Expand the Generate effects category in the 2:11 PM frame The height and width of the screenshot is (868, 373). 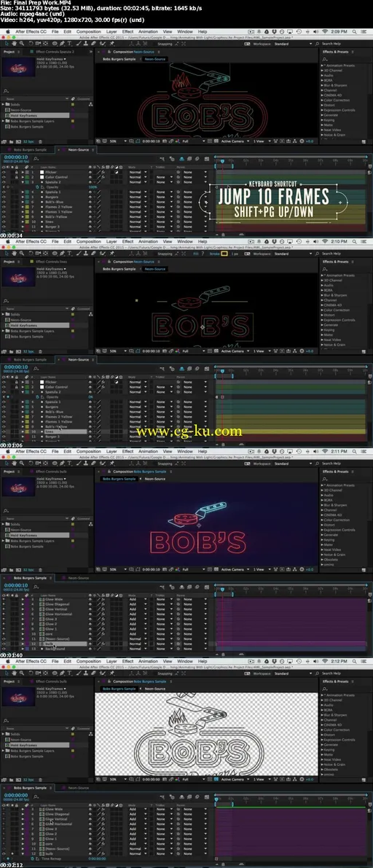click(323, 535)
